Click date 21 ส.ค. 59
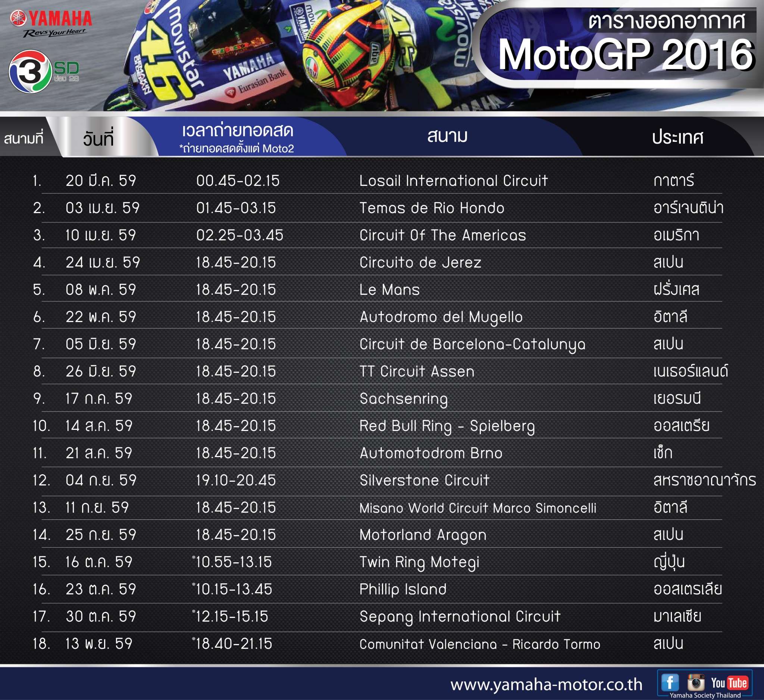Screen dimensions: 764x700 coord(99,454)
